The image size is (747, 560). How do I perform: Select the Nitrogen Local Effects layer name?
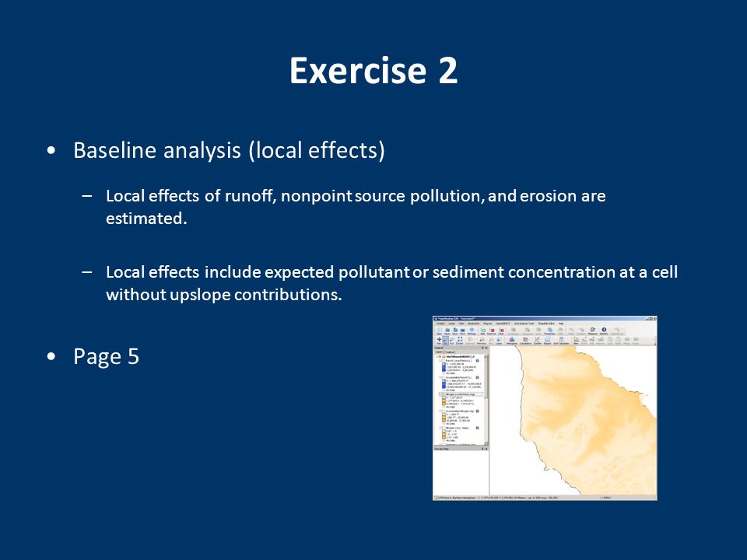[x=460, y=394]
